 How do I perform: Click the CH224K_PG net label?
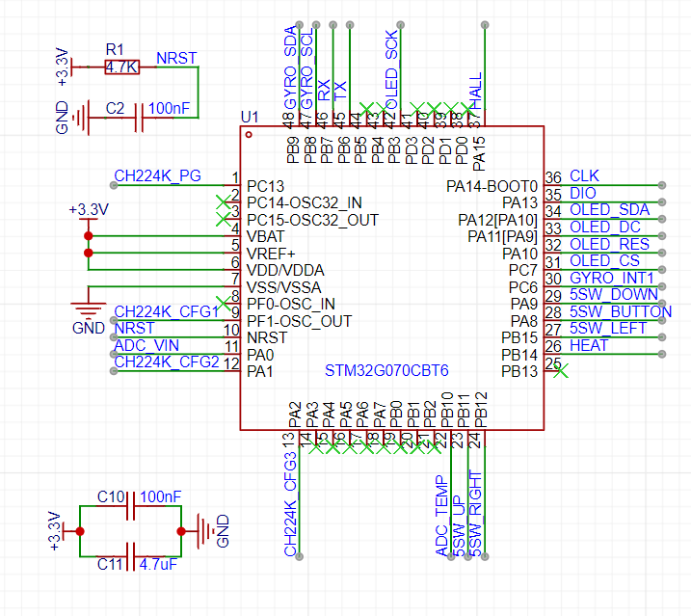click(157, 175)
